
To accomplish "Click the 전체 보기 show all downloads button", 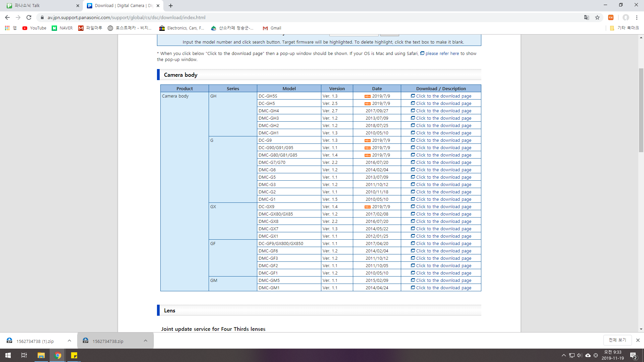I will coord(617,340).
